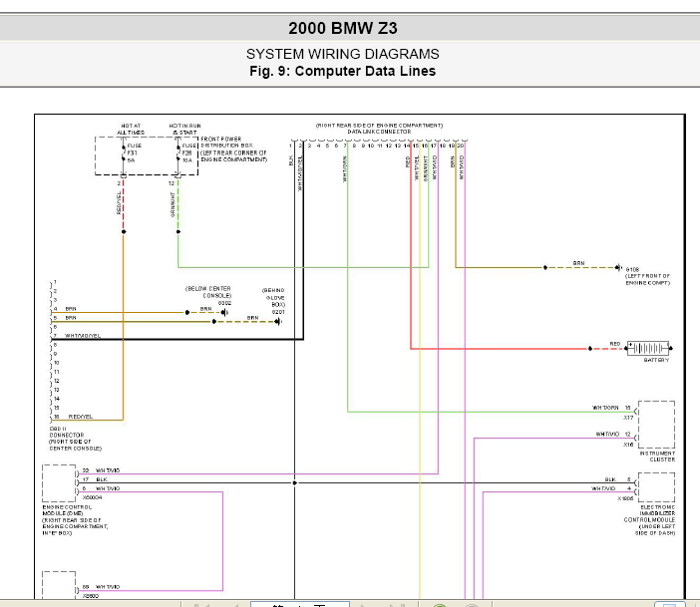This screenshot has height=607, width=700.
Task: Click the X1806 connector label
Action: point(625,498)
